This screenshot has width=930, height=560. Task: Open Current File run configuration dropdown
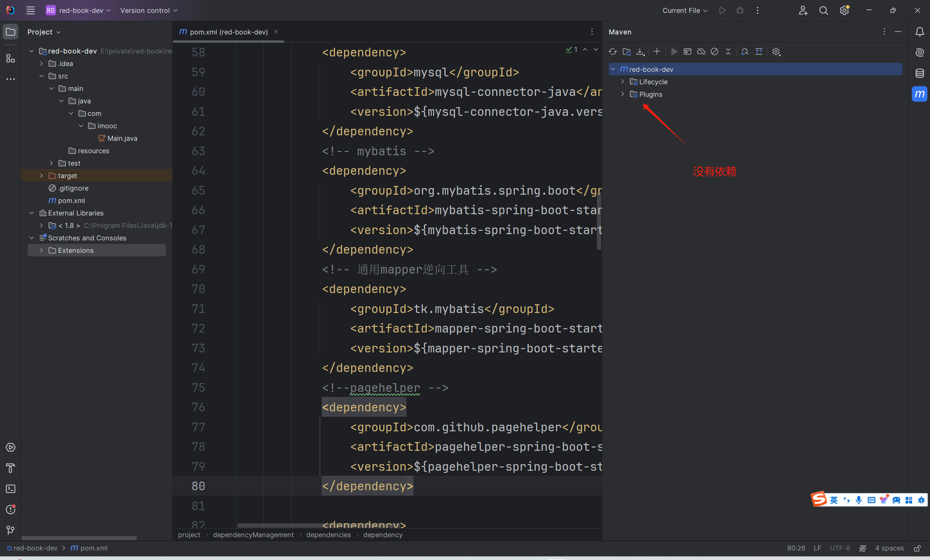[x=685, y=10]
